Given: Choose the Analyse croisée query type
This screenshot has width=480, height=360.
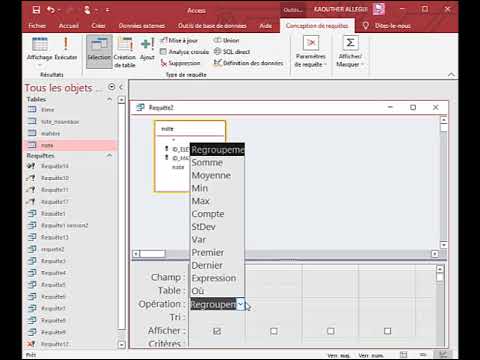Looking at the screenshot, I should pos(184,52).
